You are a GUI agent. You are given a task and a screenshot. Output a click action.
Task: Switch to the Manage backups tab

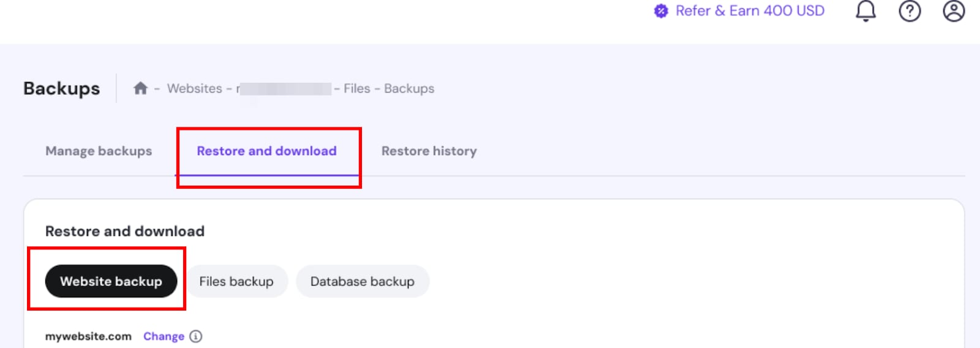[99, 151]
